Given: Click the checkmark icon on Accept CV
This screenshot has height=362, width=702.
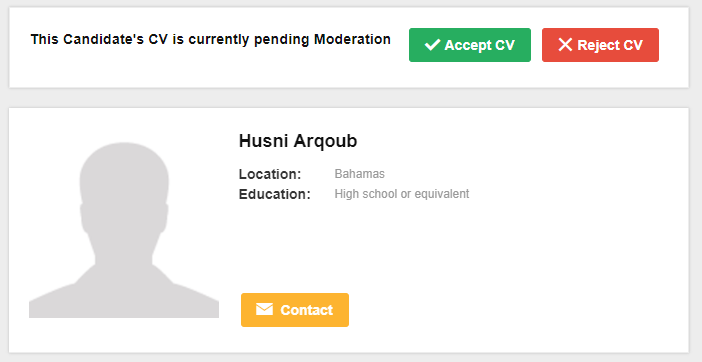Looking at the screenshot, I should point(432,45).
